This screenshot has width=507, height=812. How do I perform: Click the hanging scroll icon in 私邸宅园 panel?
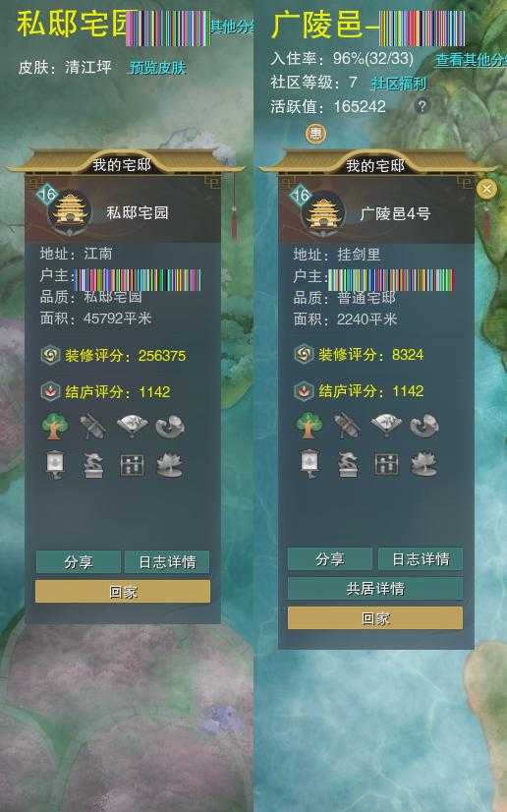[54, 465]
